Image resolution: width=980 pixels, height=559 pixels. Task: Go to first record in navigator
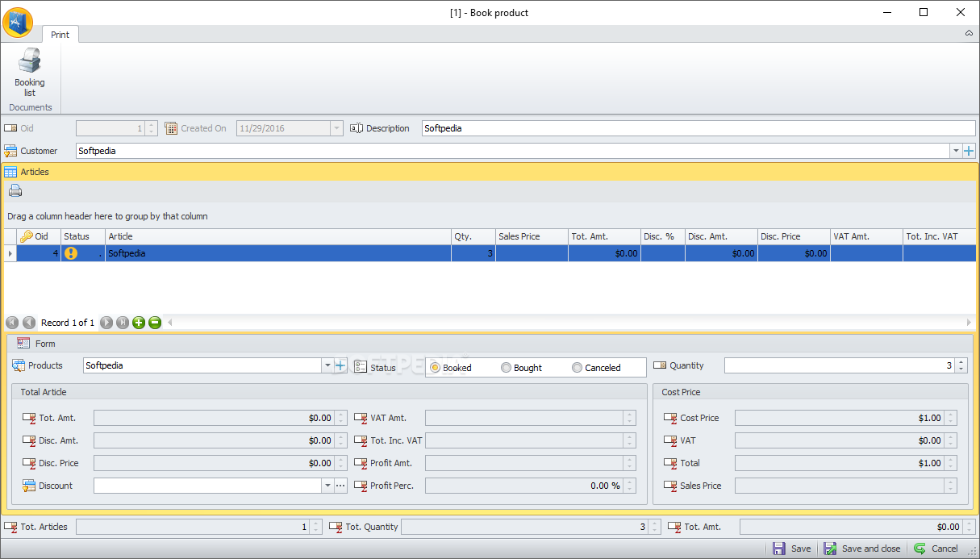12,323
